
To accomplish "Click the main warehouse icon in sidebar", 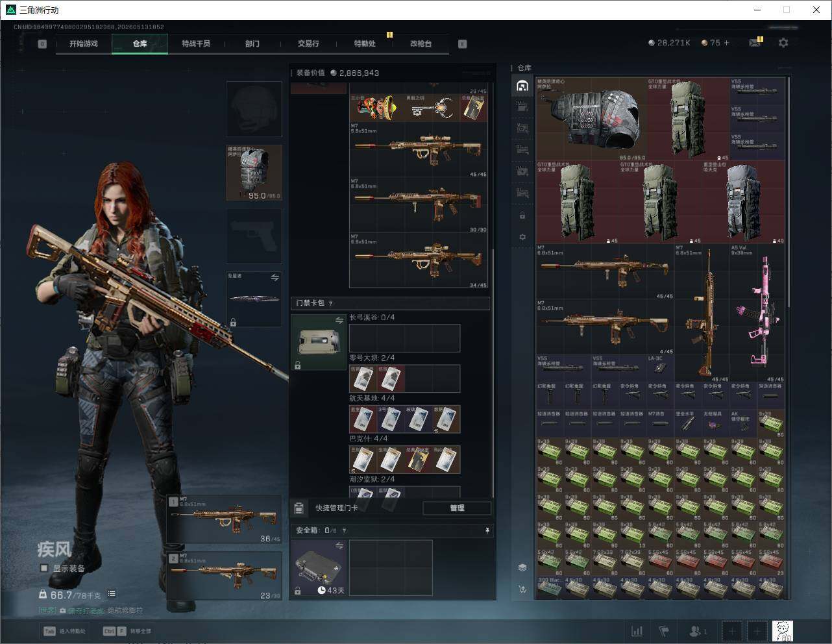I will (x=522, y=86).
